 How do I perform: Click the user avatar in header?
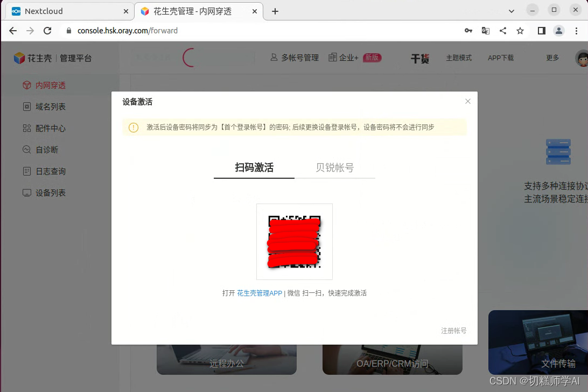click(582, 58)
